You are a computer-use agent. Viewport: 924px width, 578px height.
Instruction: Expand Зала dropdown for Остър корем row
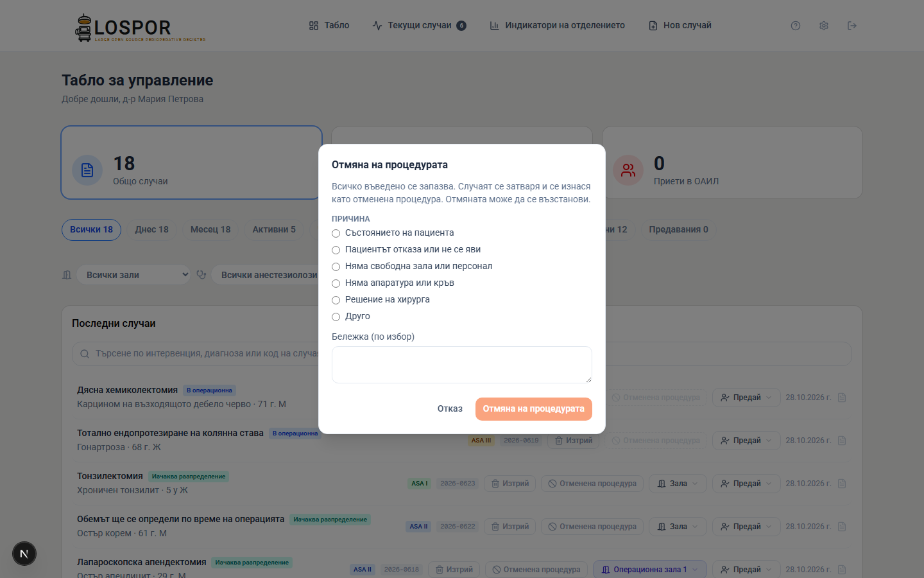(x=678, y=527)
